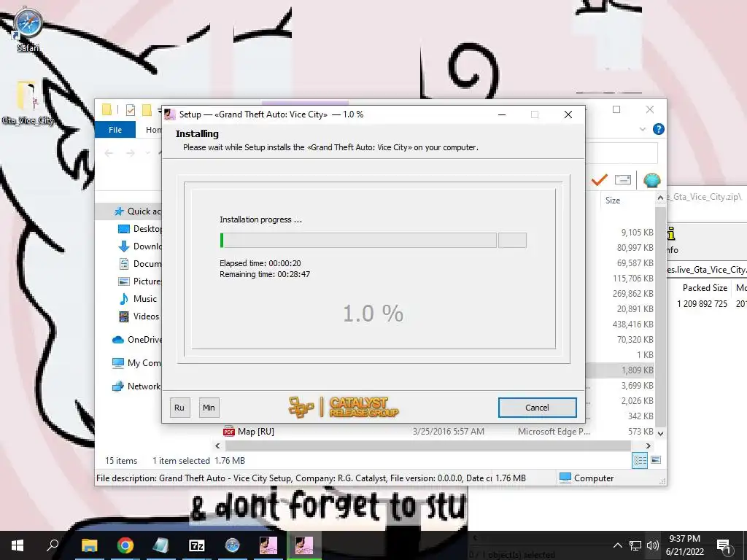This screenshot has height=560, width=747.
Task: Open the notification center icon
Action: click(x=724, y=545)
